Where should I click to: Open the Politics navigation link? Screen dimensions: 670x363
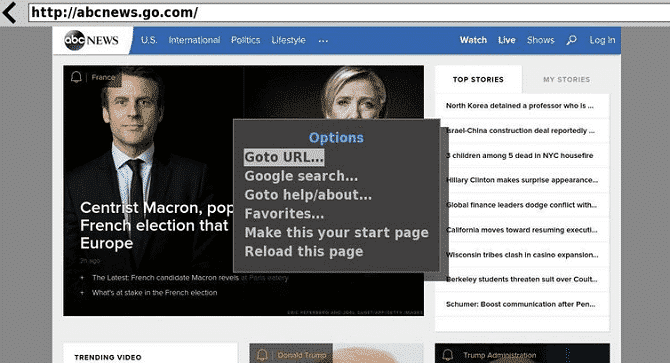[245, 40]
